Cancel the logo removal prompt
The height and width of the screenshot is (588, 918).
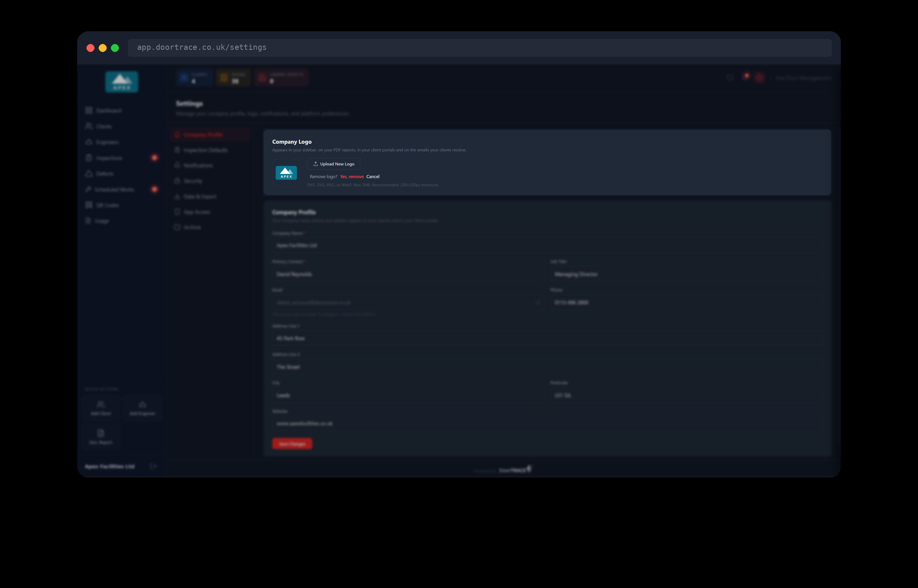coord(373,176)
